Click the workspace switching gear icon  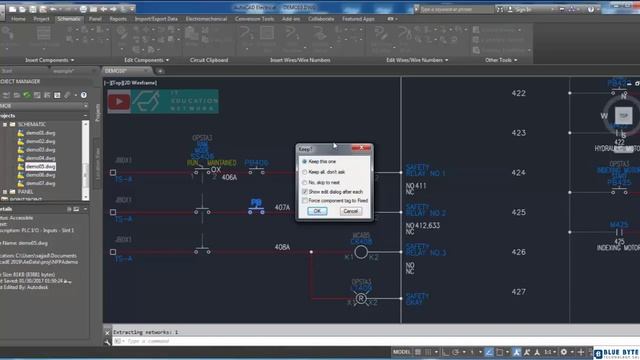(564, 352)
